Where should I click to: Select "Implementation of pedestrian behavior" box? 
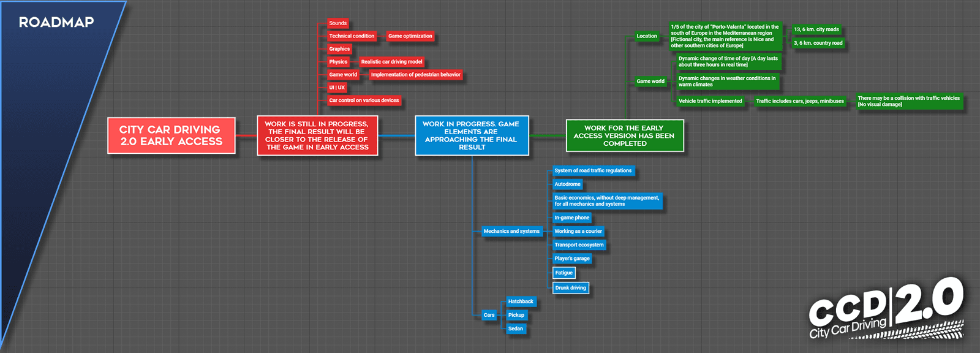point(416,75)
